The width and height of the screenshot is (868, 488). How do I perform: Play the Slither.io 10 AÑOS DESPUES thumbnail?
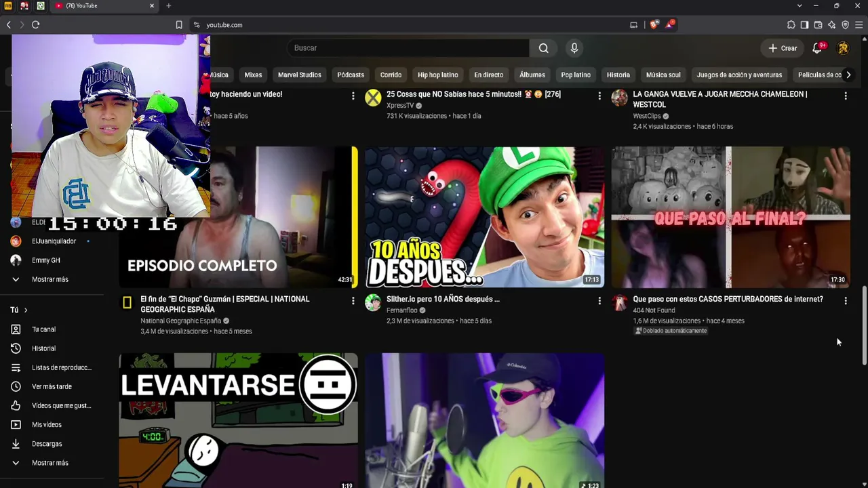click(484, 218)
